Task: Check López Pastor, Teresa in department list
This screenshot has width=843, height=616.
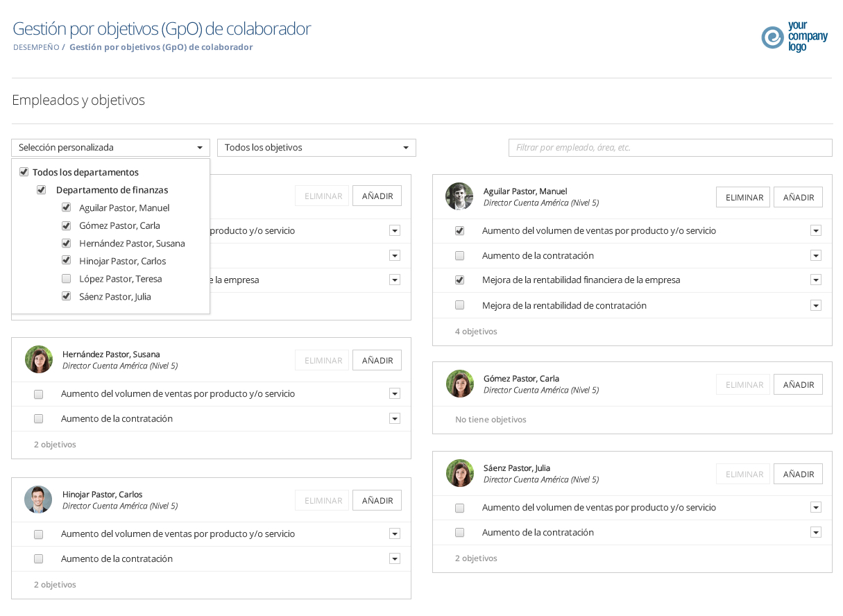Action: coord(66,279)
